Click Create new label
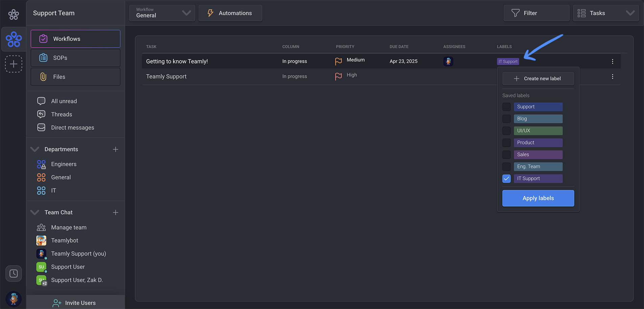The height and width of the screenshot is (309, 644). (x=538, y=79)
